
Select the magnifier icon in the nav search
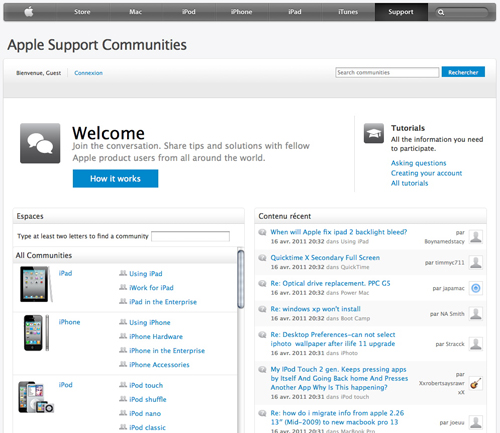click(441, 12)
